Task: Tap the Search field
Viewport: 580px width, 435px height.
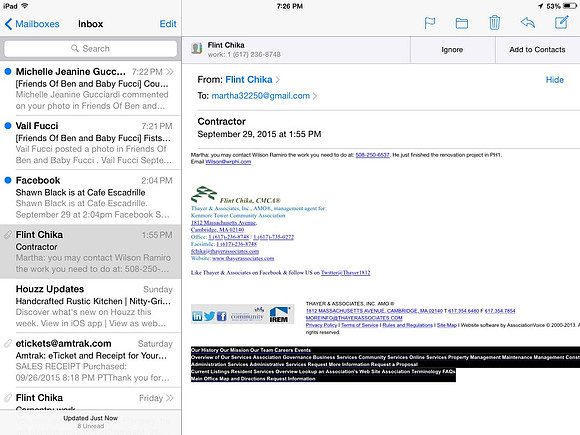Action: [x=90, y=48]
